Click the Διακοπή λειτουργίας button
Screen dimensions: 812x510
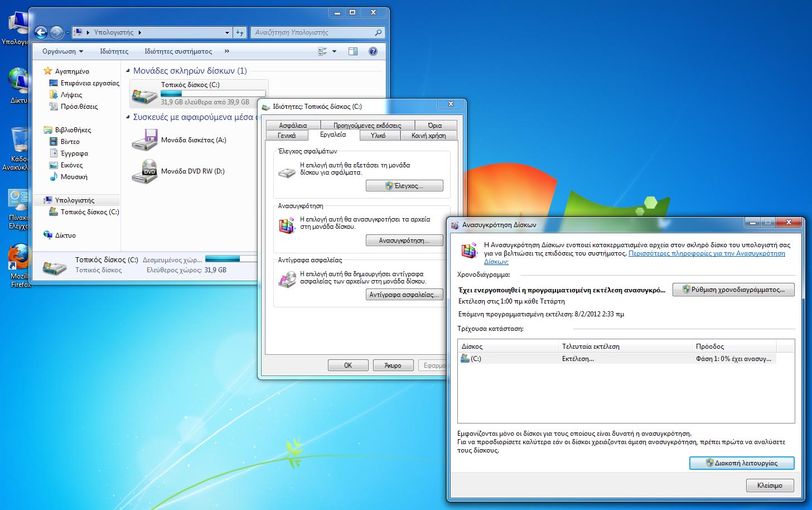(x=742, y=463)
